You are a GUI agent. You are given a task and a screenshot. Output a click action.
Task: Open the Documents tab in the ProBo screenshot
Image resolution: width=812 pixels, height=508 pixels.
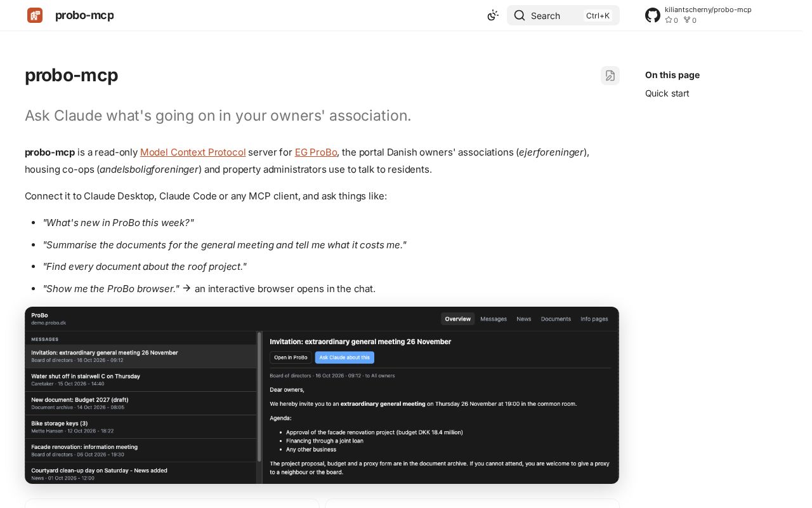point(556,319)
